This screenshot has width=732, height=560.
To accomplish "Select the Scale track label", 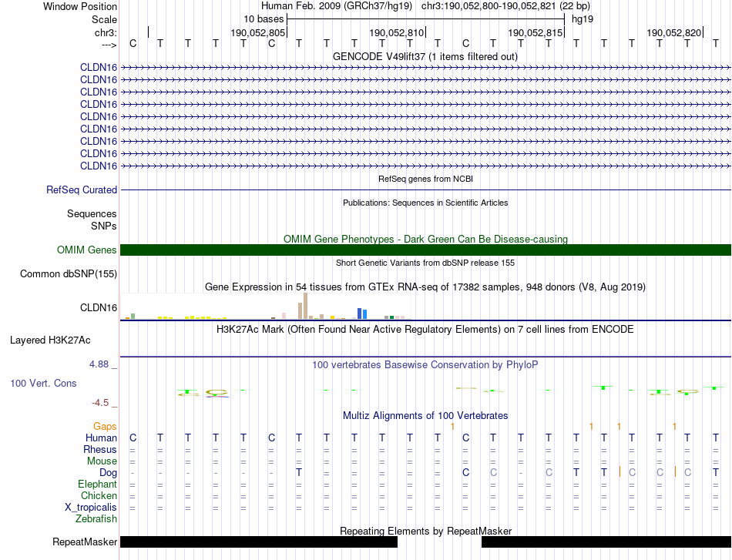I will (104, 19).
